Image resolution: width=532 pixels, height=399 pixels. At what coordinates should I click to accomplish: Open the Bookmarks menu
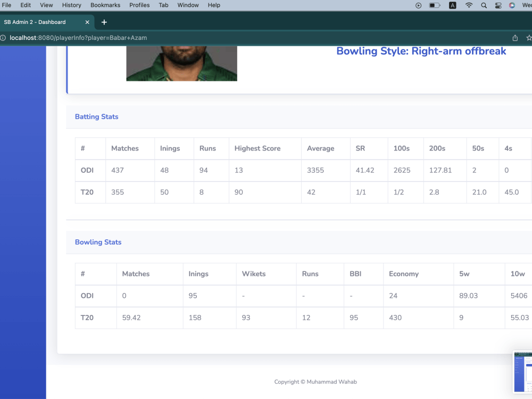pos(105,5)
